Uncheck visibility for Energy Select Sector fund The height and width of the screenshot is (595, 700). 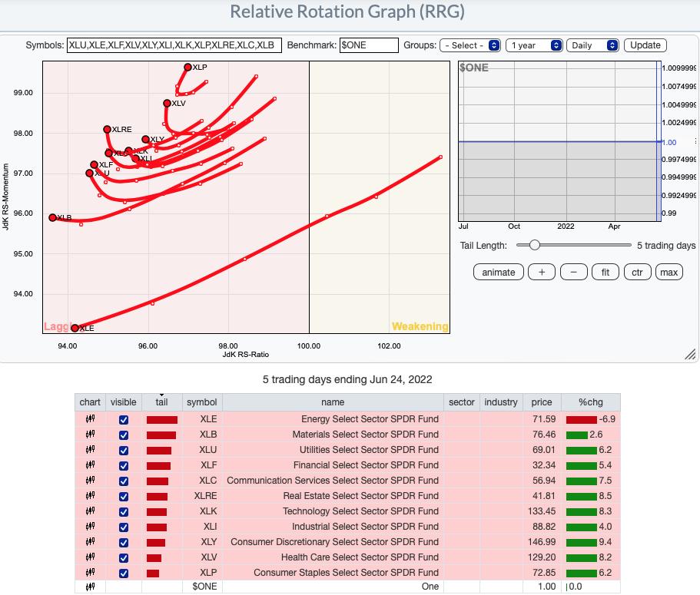pyautogui.click(x=124, y=420)
